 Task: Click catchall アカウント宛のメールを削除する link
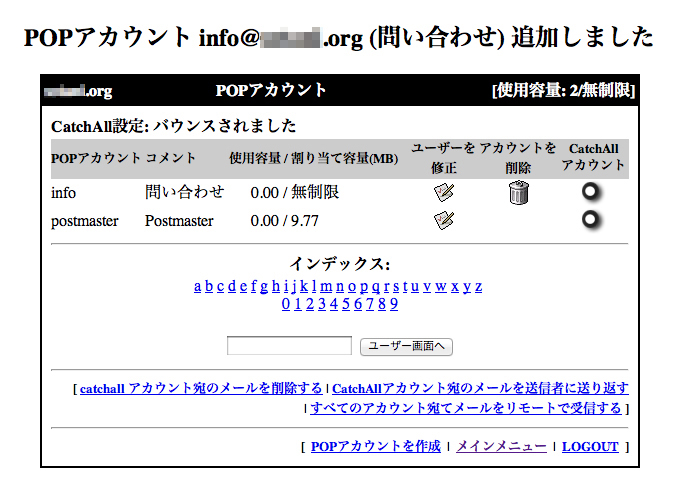click(x=201, y=388)
